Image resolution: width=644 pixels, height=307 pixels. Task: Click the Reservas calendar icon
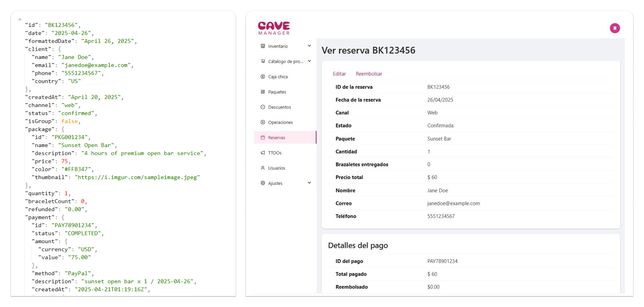point(263,137)
